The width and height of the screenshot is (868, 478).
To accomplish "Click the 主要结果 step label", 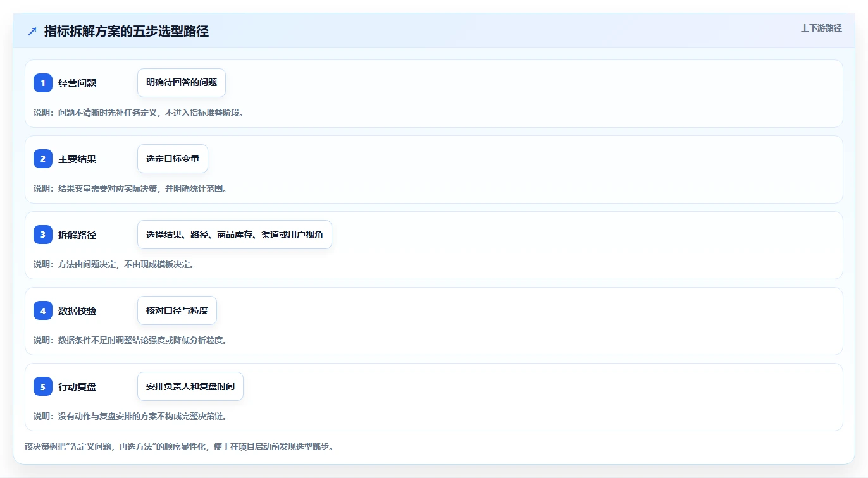I will [77, 159].
